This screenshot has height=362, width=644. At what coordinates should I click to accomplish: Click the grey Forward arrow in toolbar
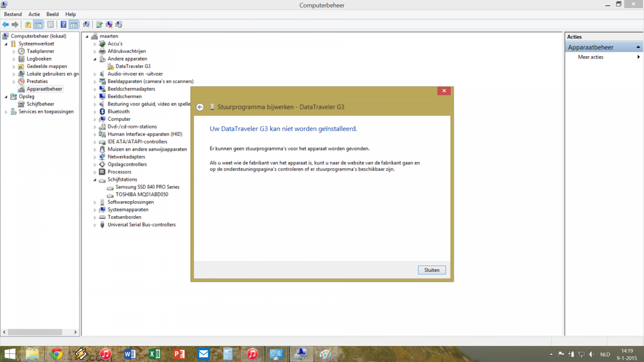pos(15,24)
